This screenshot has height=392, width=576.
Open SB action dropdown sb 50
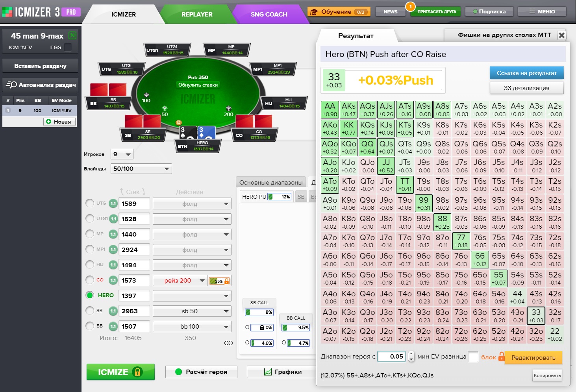pos(192,311)
